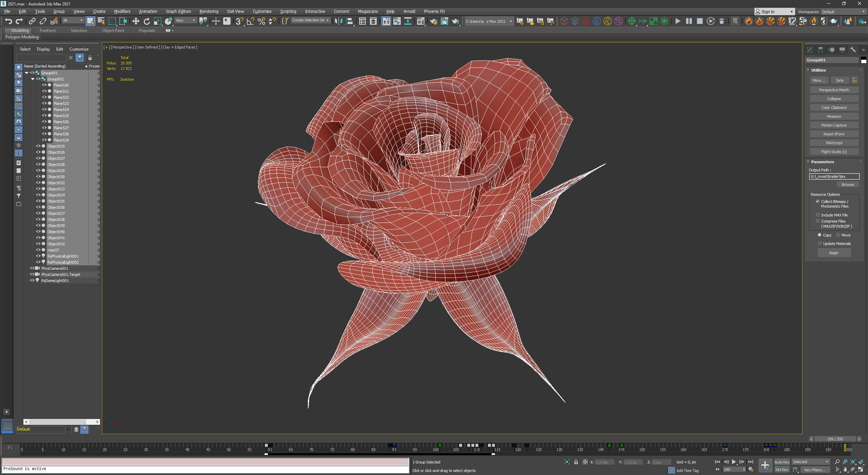The image size is (868, 475).
Task: Click the Group001 object color swatch
Action: click(863, 60)
